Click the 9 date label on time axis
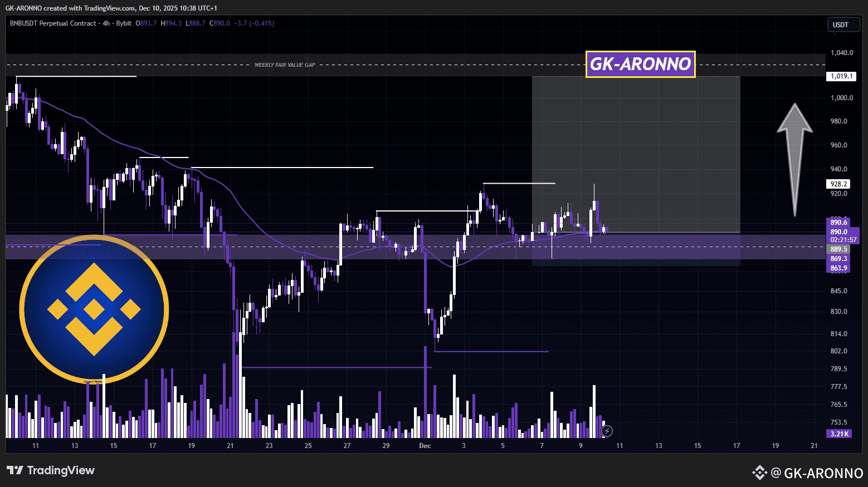The width and height of the screenshot is (868, 487). [x=581, y=446]
